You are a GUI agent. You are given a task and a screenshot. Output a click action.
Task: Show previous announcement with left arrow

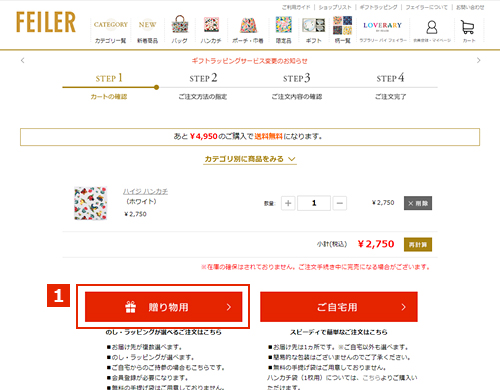pyautogui.click(x=22, y=60)
